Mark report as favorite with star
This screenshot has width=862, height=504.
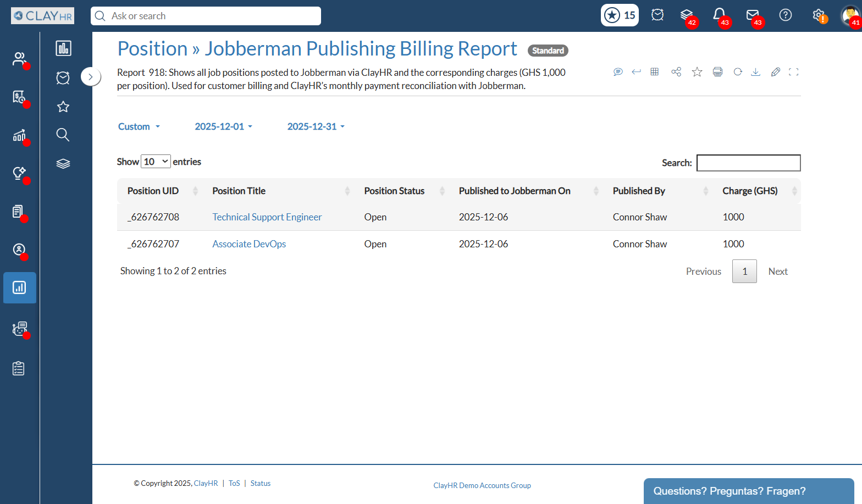pos(697,71)
